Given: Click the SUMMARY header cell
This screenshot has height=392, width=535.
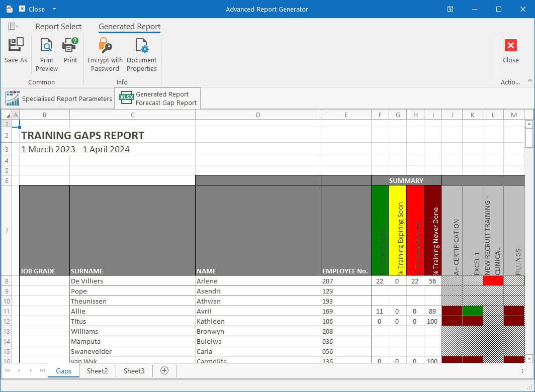Looking at the screenshot, I should pos(406,180).
